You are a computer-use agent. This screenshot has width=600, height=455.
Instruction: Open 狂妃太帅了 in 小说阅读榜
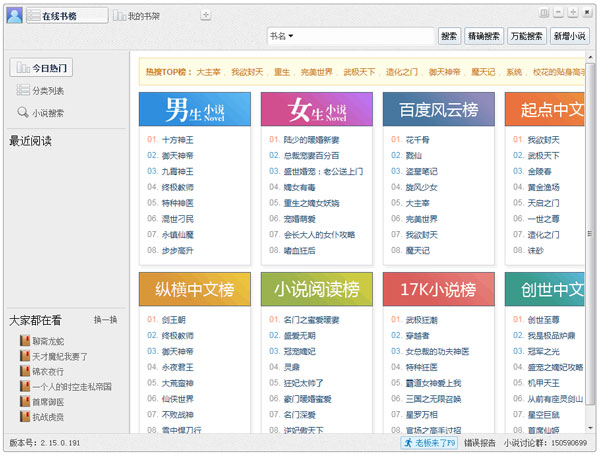coord(303,383)
